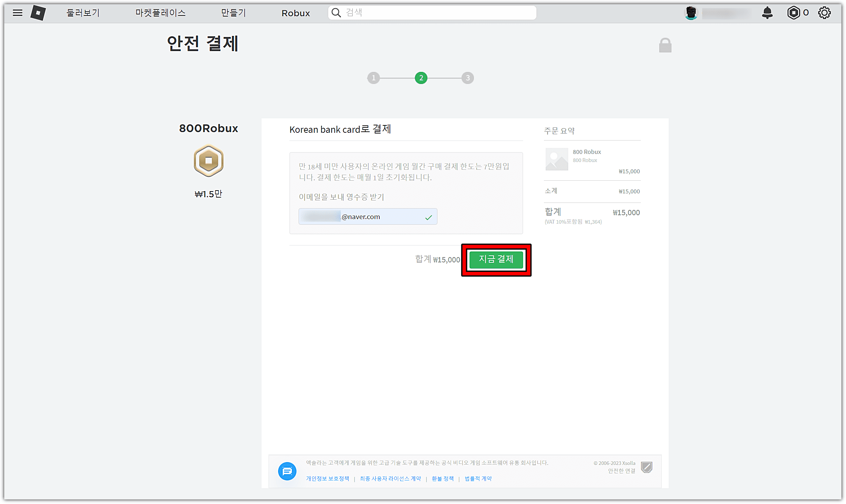Select payment step 3 indicator

tap(468, 78)
